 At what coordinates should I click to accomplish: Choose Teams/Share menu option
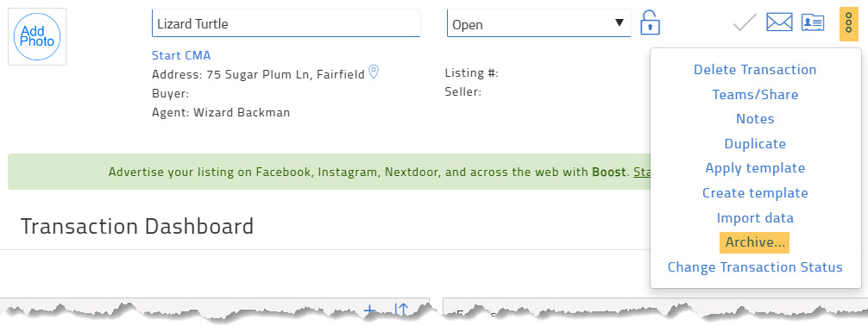(755, 95)
